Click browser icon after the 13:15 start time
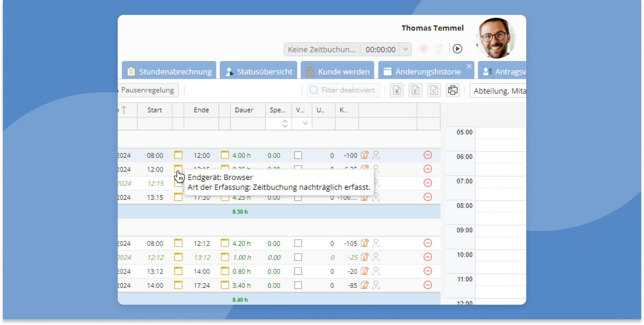 coord(178,197)
